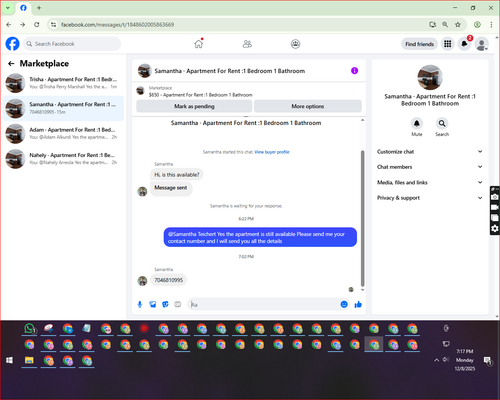Image resolution: width=500 pixels, height=400 pixels.
Task: Choose a sticker icon
Action: [x=165, y=304]
